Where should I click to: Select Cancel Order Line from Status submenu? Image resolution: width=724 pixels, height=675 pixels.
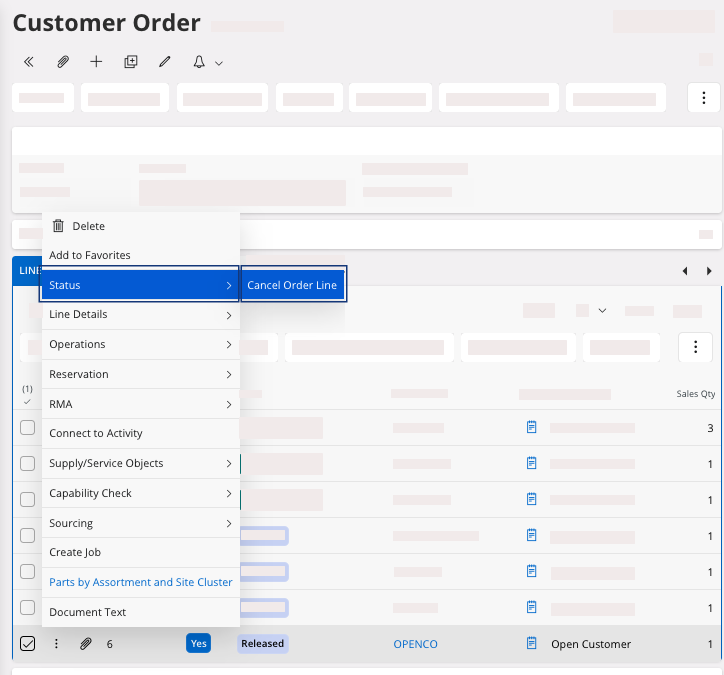pos(292,285)
